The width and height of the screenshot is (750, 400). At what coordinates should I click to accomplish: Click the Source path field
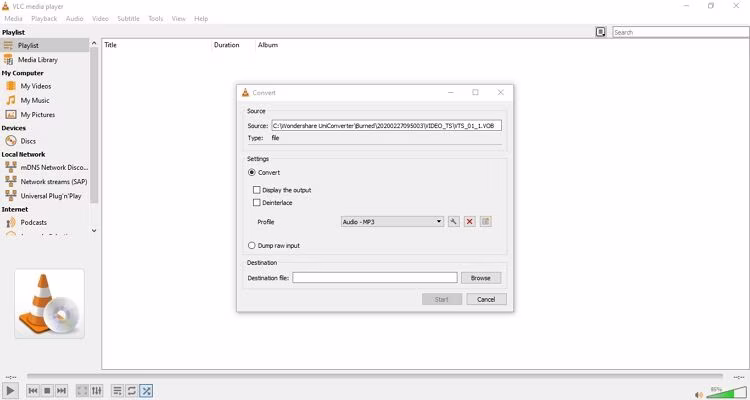point(386,126)
